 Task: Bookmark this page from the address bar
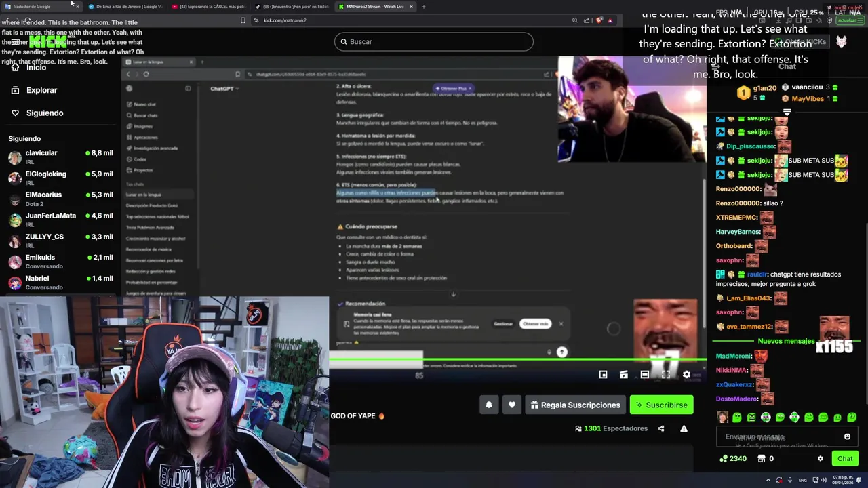pos(243,20)
